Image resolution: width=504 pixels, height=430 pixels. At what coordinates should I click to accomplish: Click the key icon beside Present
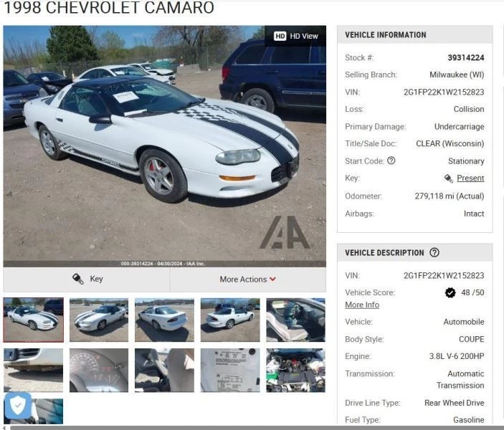(448, 178)
